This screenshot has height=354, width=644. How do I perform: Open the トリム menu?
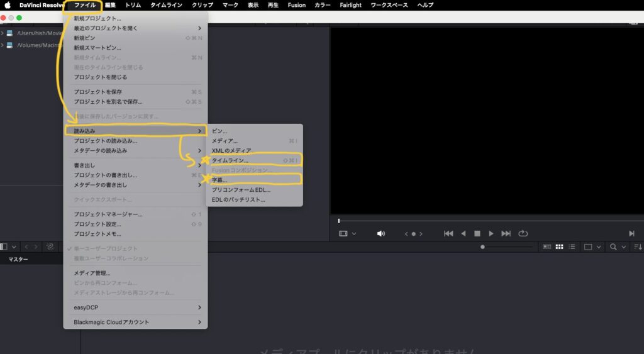[133, 5]
